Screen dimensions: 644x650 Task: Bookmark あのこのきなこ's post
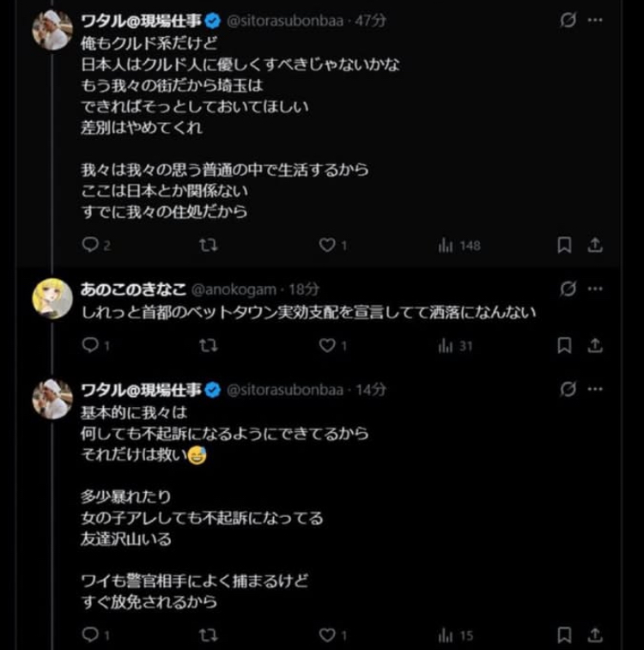tap(564, 345)
